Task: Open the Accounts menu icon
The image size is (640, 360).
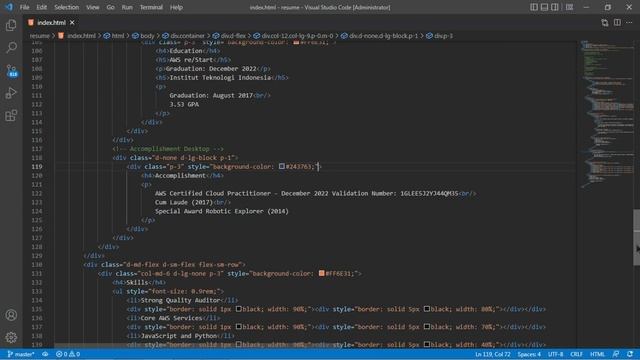Action: pyautogui.click(x=11, y=315)
